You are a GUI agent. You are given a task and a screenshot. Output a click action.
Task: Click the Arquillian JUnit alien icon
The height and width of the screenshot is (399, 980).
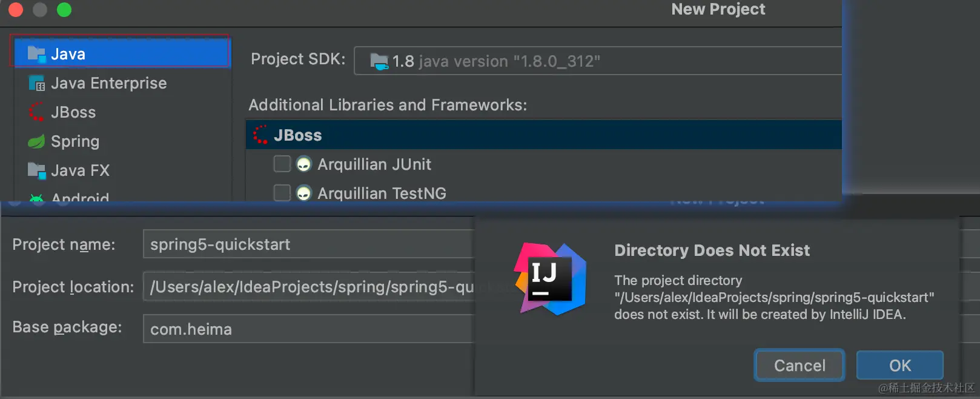click(x=303, y=164)
